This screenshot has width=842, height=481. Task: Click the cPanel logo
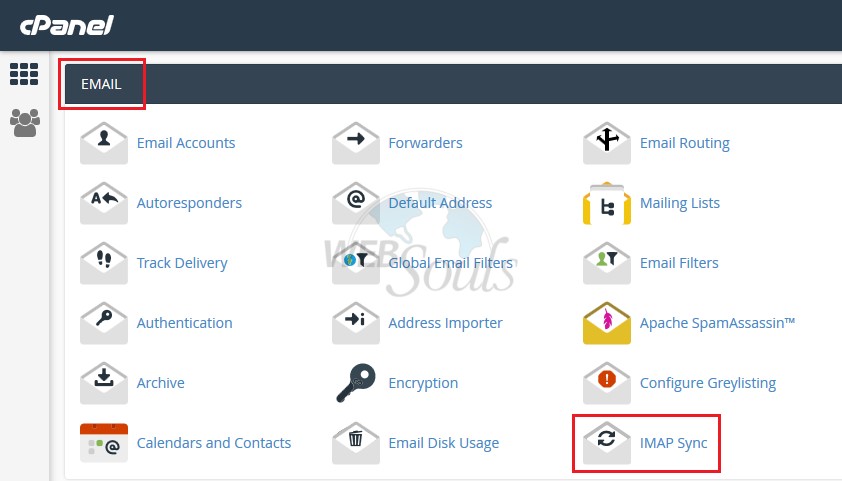click(67, 25)
